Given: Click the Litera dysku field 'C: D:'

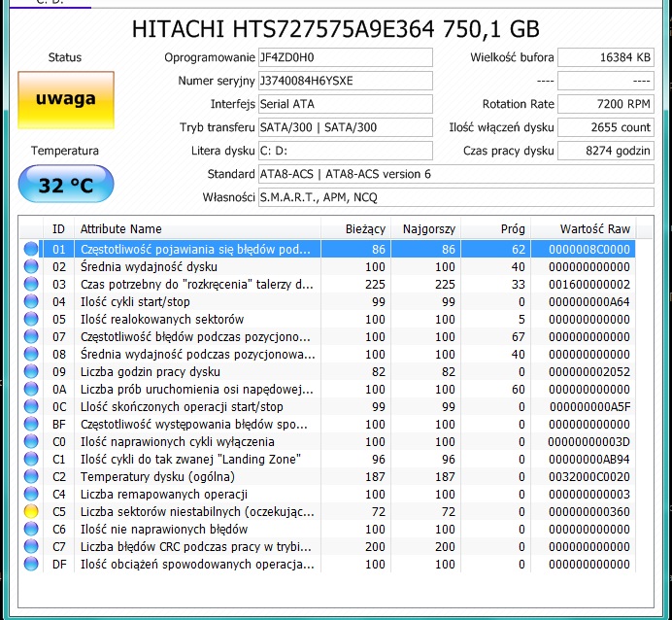Looking at the screenshot, I should click(x=346, y=151).
